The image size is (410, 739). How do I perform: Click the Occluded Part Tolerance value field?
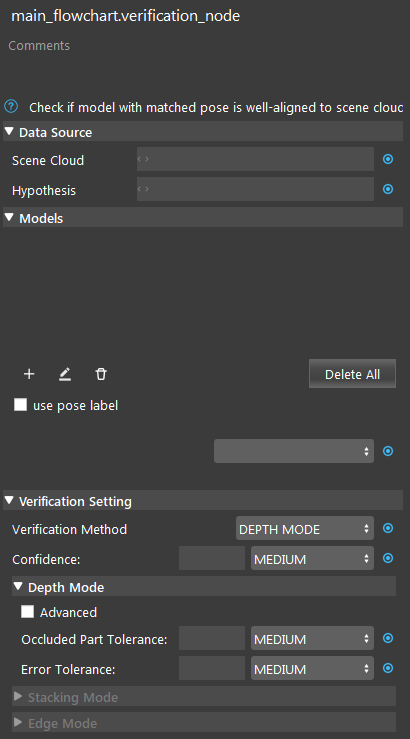pos(212,638)
